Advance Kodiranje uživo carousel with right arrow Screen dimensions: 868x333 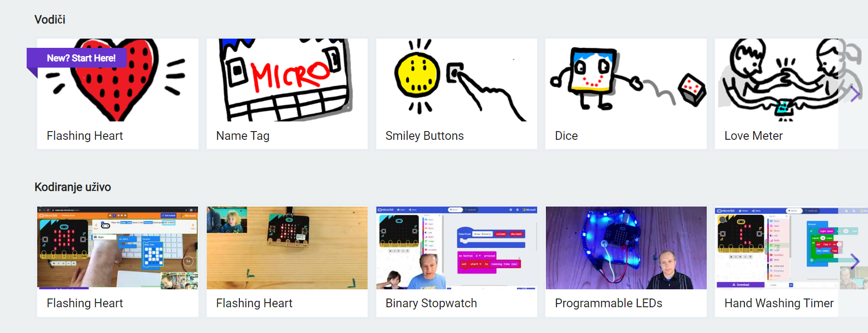coord(855,261)
